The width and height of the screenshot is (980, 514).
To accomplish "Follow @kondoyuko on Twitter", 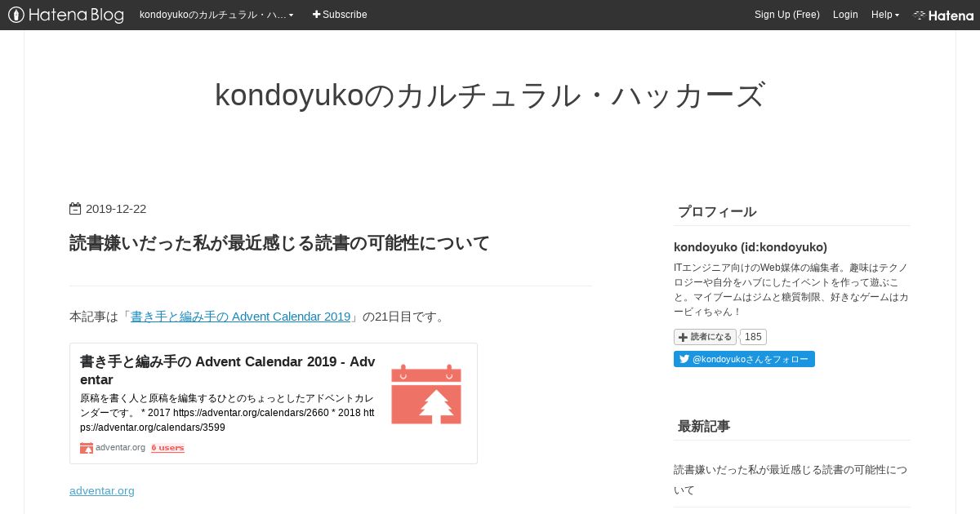I will click(744, 359).
